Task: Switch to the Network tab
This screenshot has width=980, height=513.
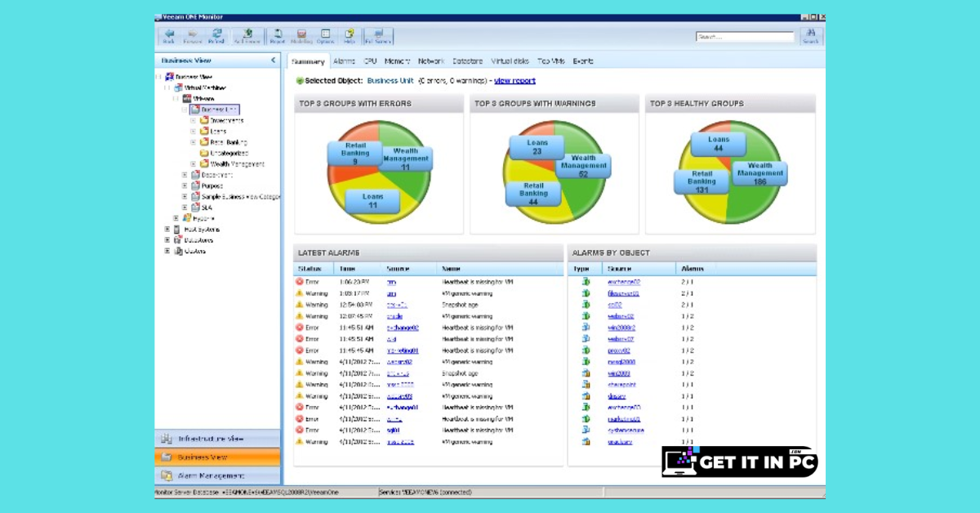Action: click(431, 61)
